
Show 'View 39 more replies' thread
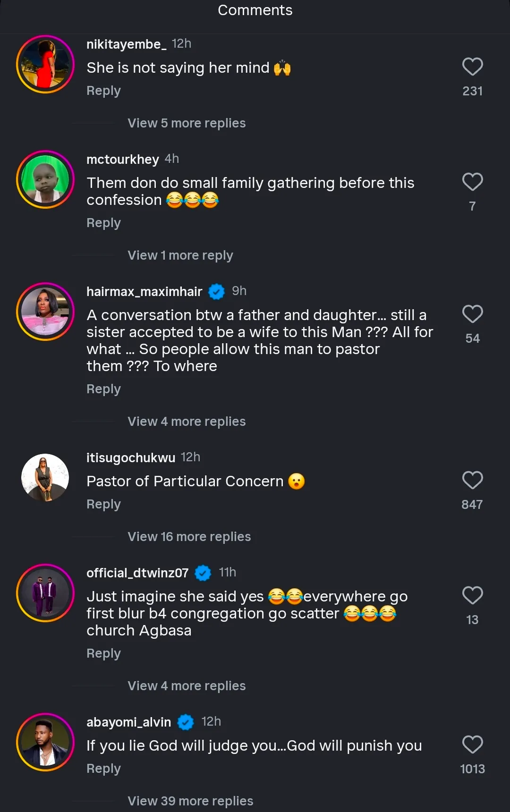coord(190,801)
